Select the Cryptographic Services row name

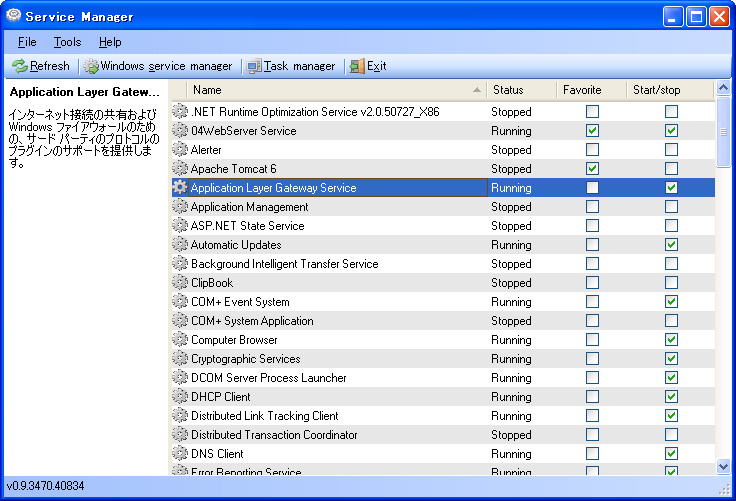point(245,359)
